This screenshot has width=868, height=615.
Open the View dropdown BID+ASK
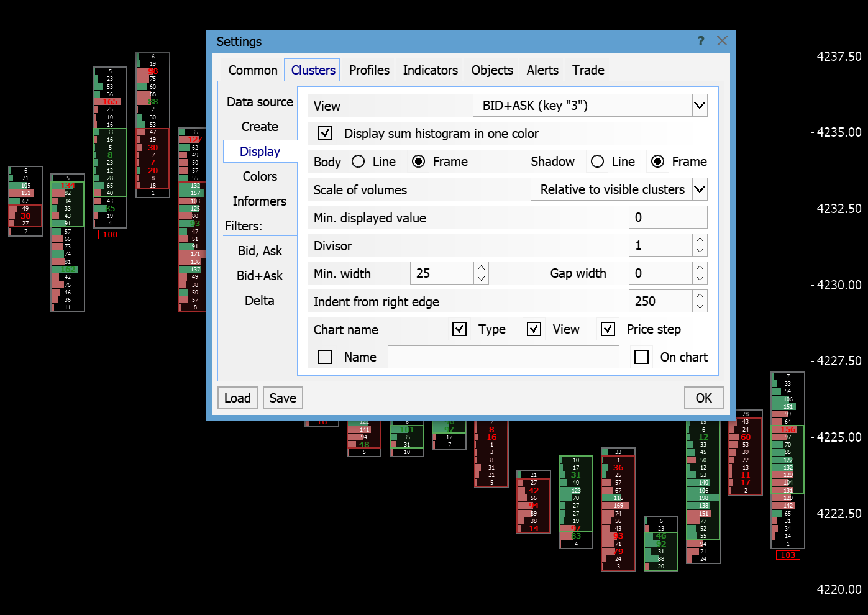699,106
